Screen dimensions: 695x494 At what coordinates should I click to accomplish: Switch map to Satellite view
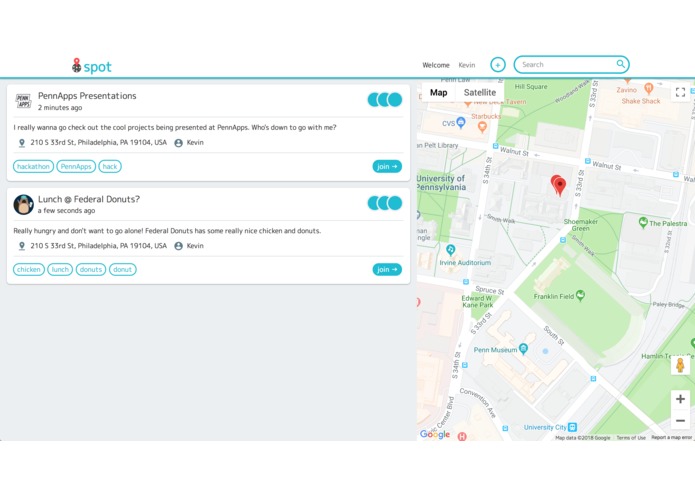[x=480, y=93]
